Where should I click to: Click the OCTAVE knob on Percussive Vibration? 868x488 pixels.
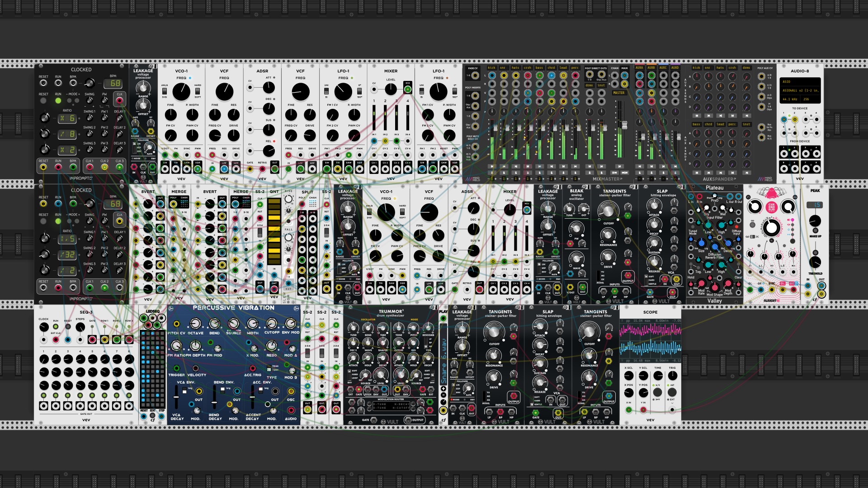coord(195,324)
